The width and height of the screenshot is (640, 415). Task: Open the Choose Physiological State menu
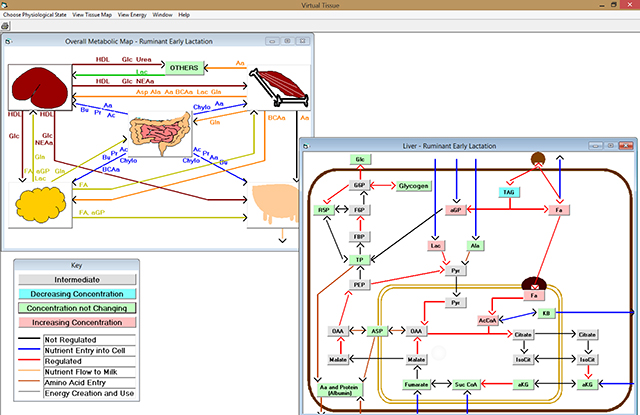click(35, 15)
